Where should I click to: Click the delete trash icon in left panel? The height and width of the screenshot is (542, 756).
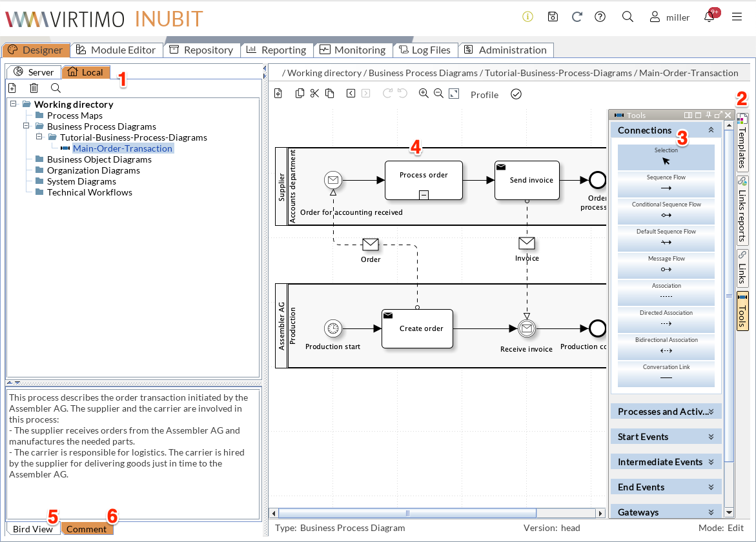pyautogui.click(x=33, y=87)
